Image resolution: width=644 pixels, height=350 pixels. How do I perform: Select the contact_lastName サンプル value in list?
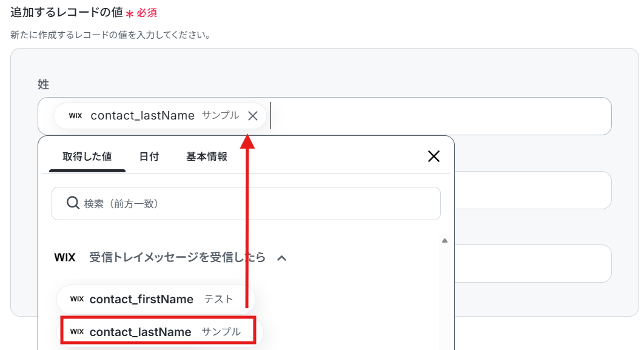pos(158,331)
